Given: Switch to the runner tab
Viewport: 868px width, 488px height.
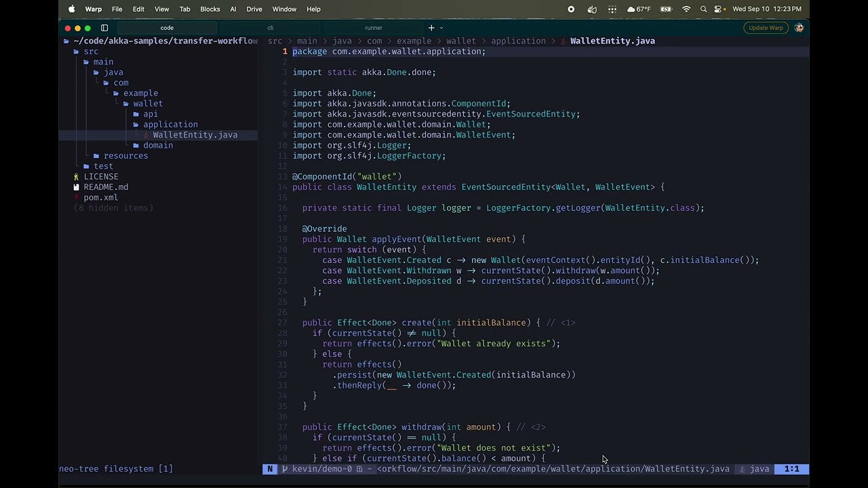Looking at the screenshot, I should 374,28.
